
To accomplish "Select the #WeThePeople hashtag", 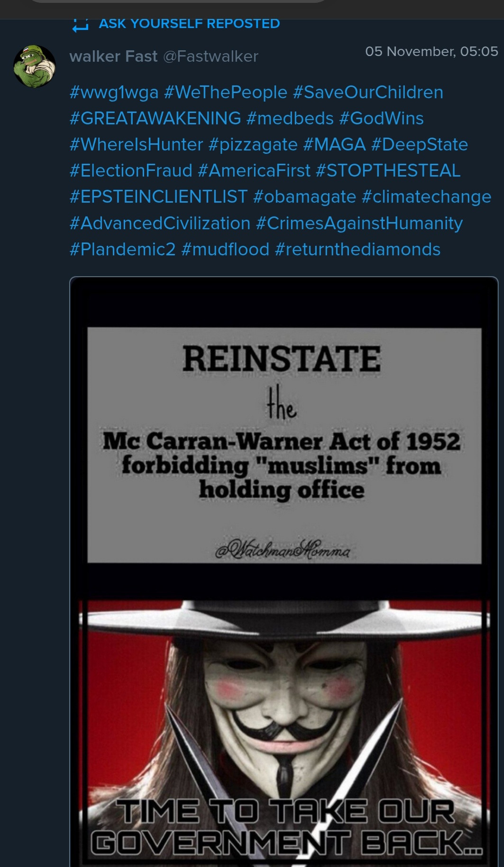I will [x=226, y=92].
